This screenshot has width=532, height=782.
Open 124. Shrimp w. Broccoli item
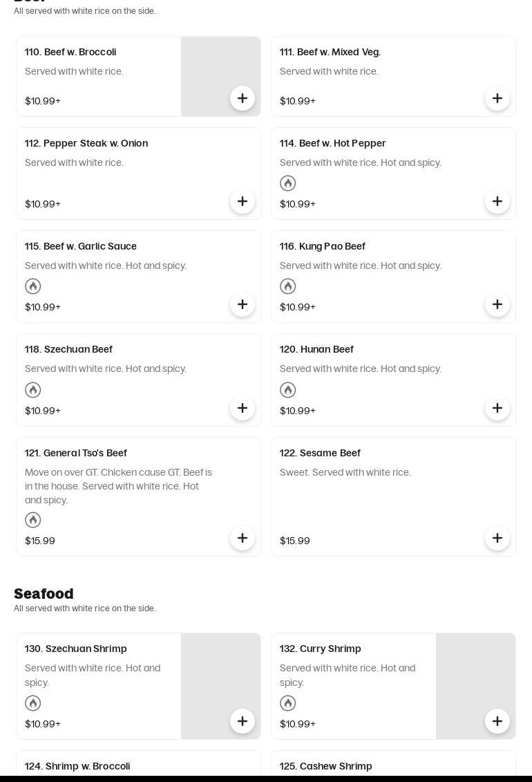(77, 766)
